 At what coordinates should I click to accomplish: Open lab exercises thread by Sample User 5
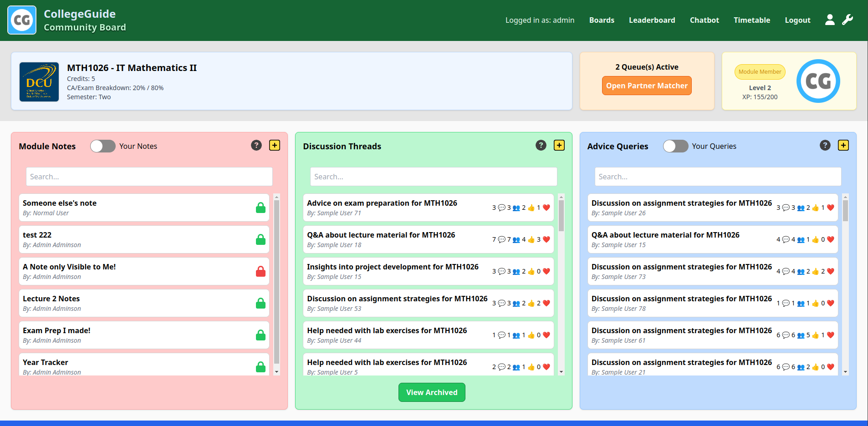click(429, 365)
